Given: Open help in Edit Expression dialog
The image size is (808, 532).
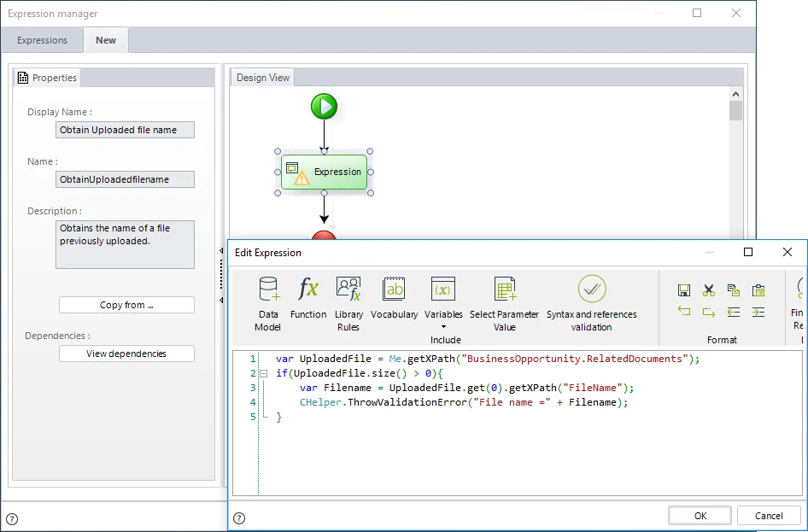Looking at the screenshot, I should pyautogui.click(x=239, y=518).
